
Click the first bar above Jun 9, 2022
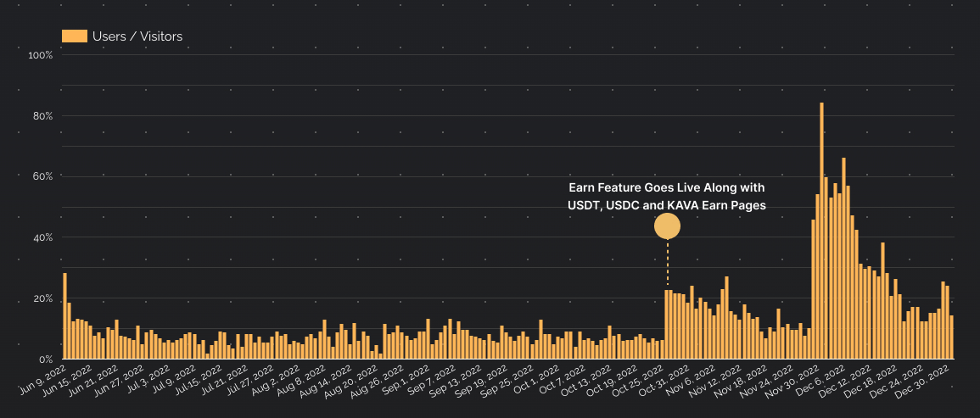(x=64, y=315)
